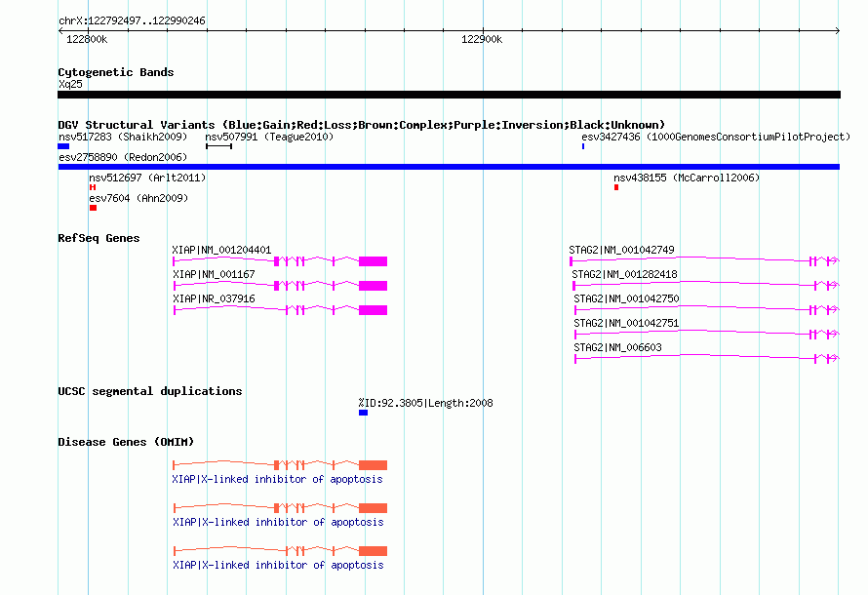This screenshot has width=868, height=595.
Task: Click the third orange OMIM XIAP gene glyph
Action: pos(280,551)
